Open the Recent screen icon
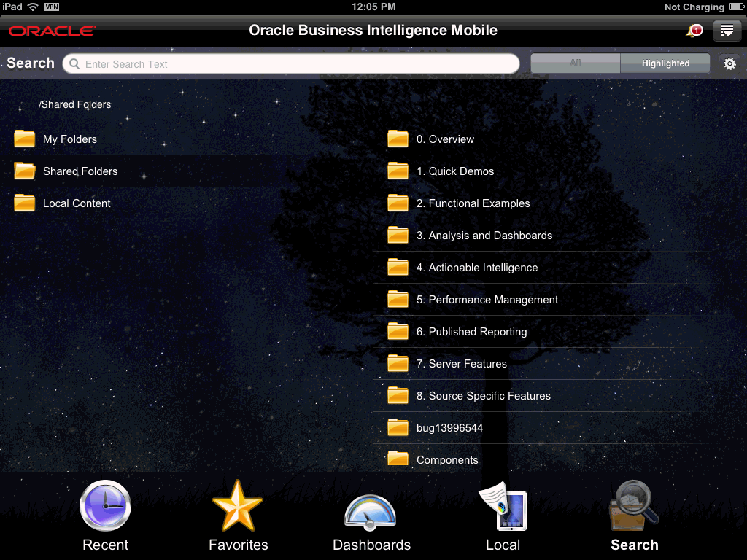 tap(105, 505)
